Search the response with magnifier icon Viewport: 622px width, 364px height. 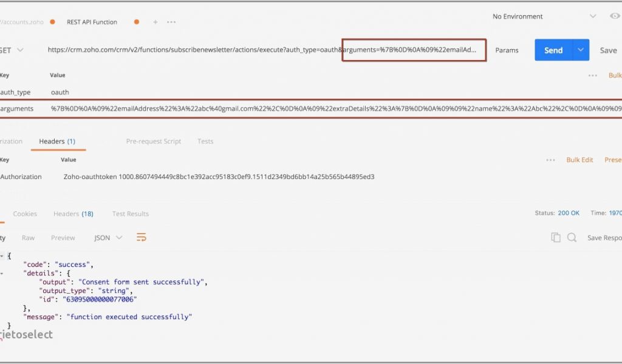click(x=572, y=237)
